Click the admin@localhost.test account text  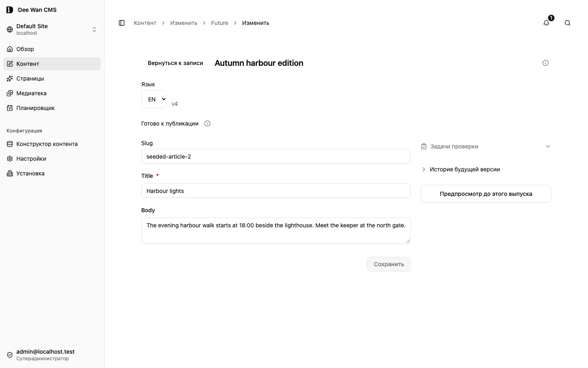[x=45, y=352]
